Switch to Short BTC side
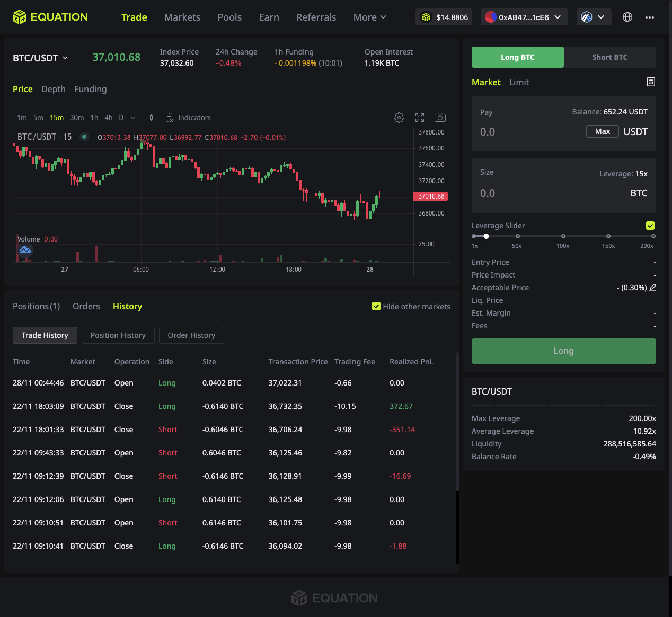Viewport: 672px width, 617px height. coord(610,57)
